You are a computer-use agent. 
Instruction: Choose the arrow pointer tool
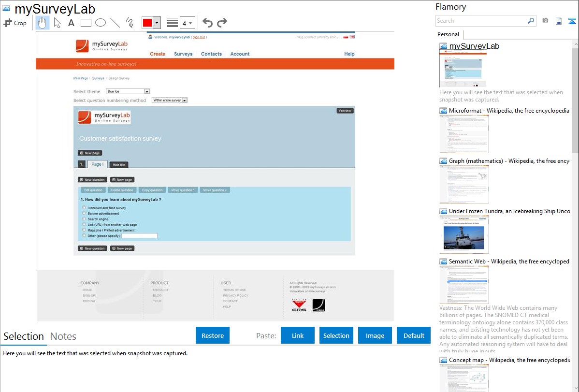coord(57,23)
